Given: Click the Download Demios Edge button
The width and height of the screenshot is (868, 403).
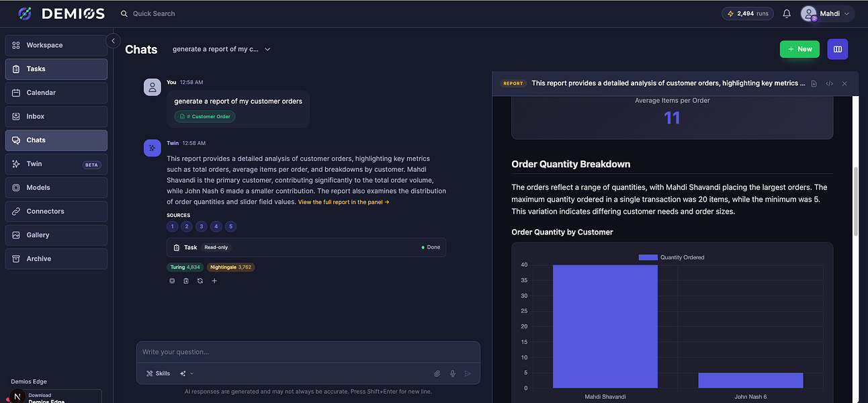Looking at the screenshot, I should point(56,397).
